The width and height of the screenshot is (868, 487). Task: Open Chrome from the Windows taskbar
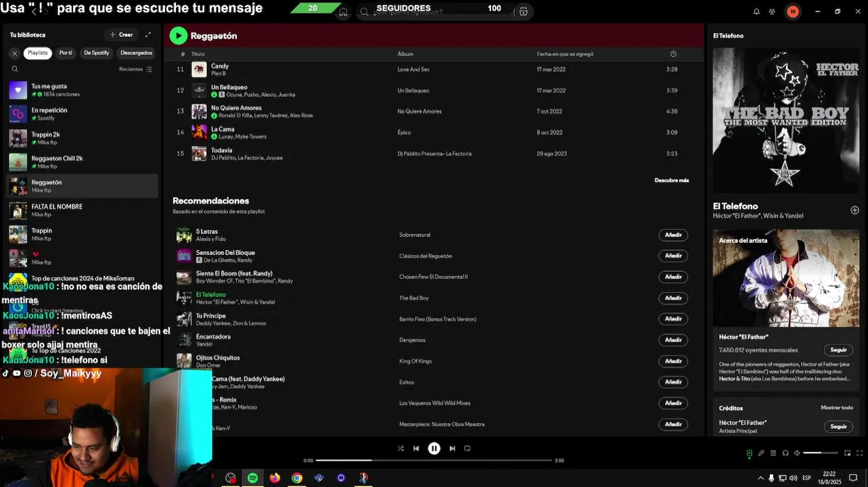point(296,478)
